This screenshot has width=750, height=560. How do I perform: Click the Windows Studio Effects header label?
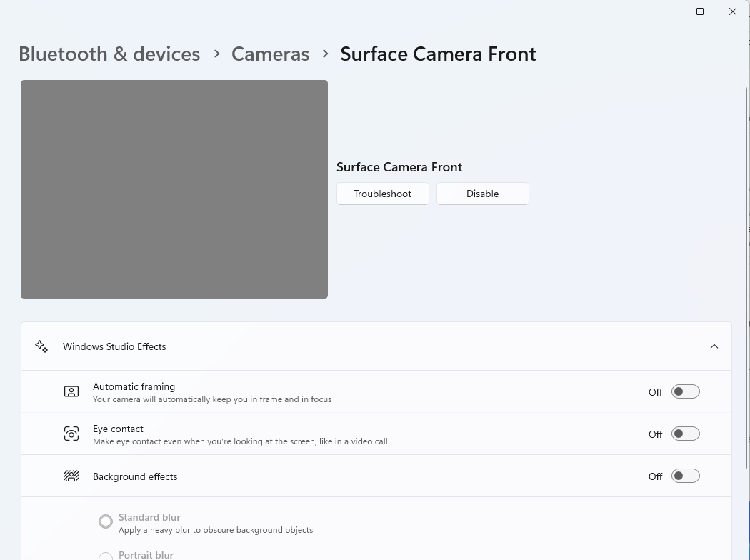pos(114,346)
